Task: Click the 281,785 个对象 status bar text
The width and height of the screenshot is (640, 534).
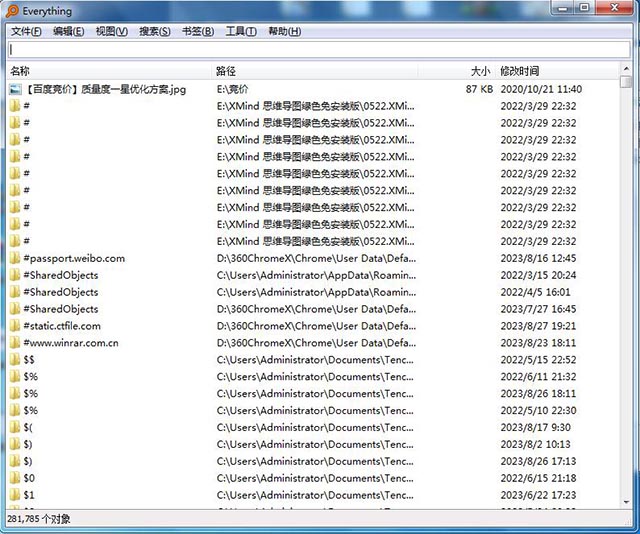Action: [39, 519]
